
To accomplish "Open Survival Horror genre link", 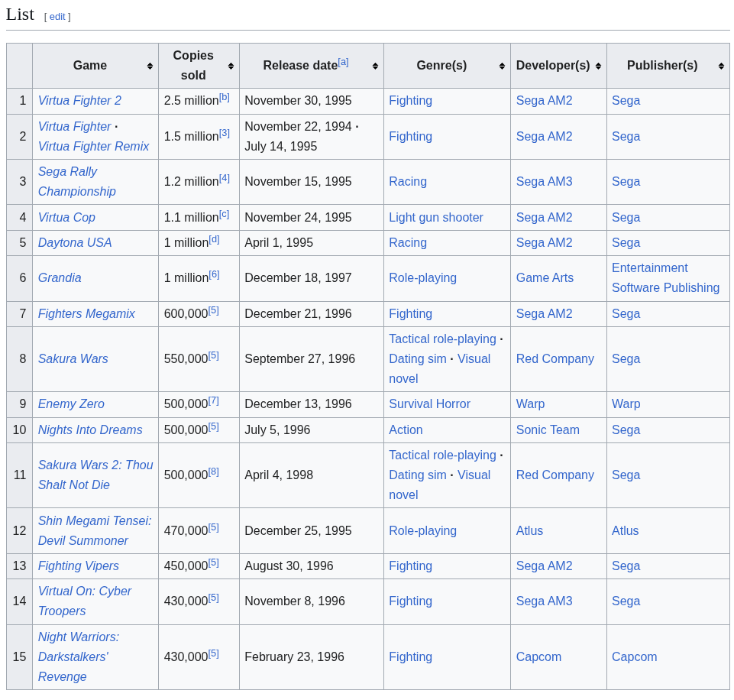I will point(429,404).
